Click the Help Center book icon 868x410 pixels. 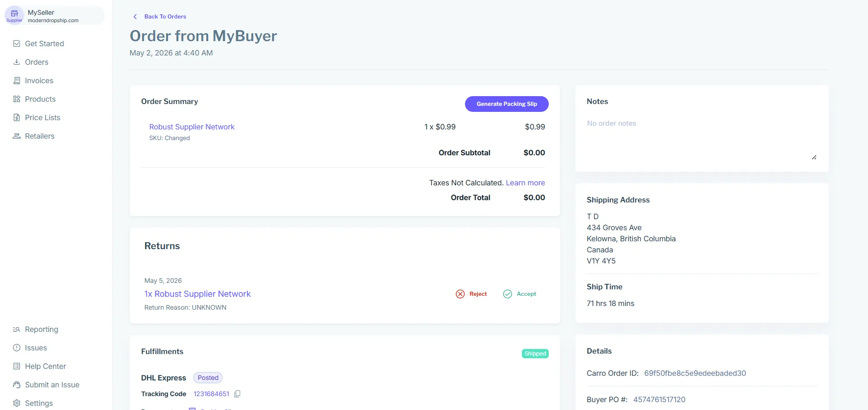17,366
